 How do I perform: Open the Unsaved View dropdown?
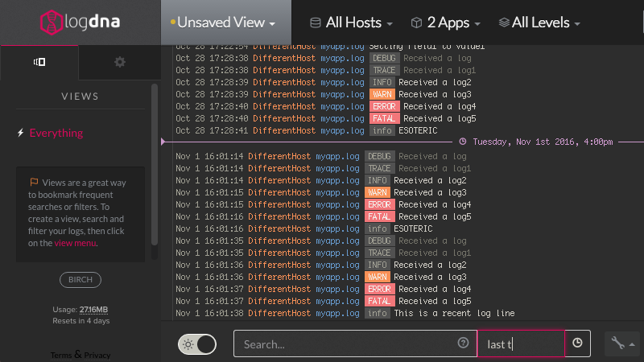(226, 23)
